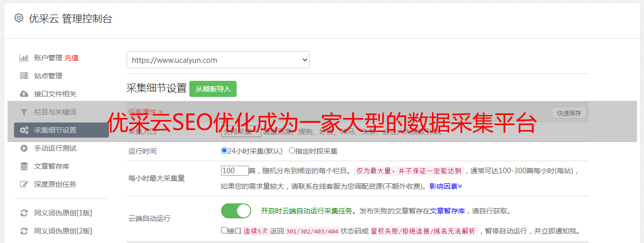The image size is (644, 243).
Task: Click the red 充值 link
Action: click(71, 58)
